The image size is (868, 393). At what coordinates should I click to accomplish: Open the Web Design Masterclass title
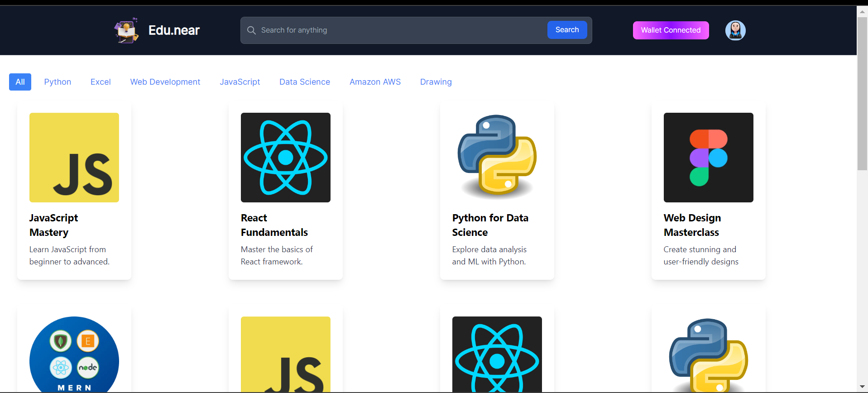[692, 225]
